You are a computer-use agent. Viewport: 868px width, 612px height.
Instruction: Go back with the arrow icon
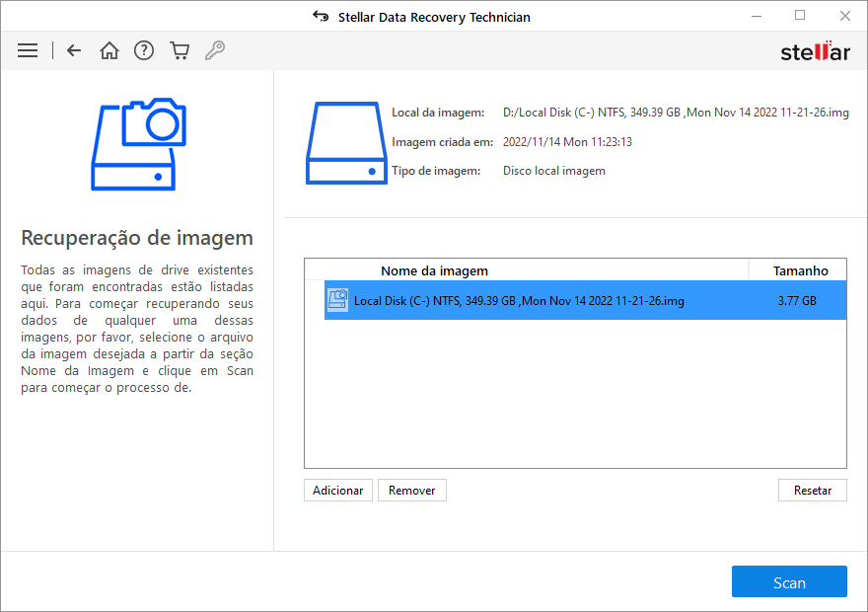pos(74,50)
